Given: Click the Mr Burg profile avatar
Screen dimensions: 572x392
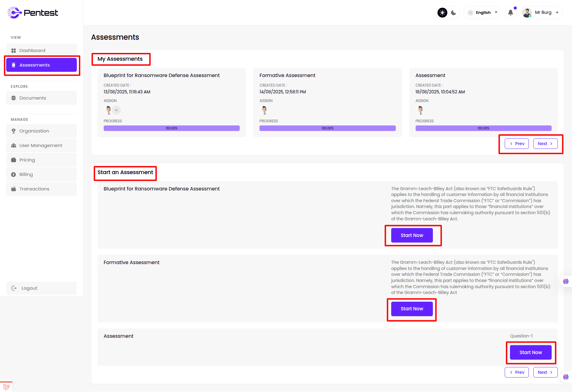Looking at the screenshot, I should tap(527, 13).
